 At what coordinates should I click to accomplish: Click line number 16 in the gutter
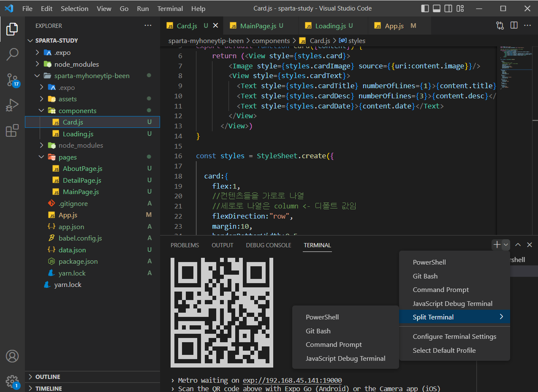click(178, 156)
